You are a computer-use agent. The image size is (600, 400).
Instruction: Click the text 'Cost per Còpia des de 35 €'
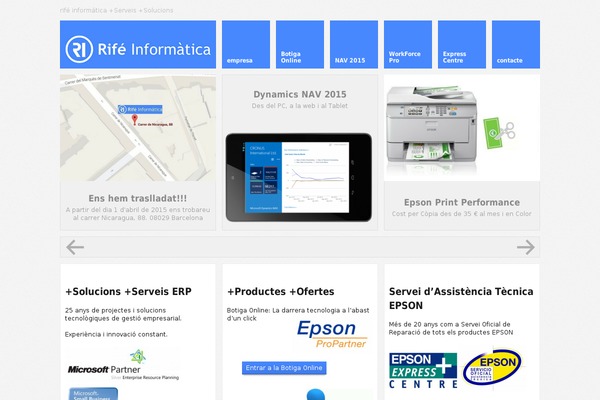point(437,214)
